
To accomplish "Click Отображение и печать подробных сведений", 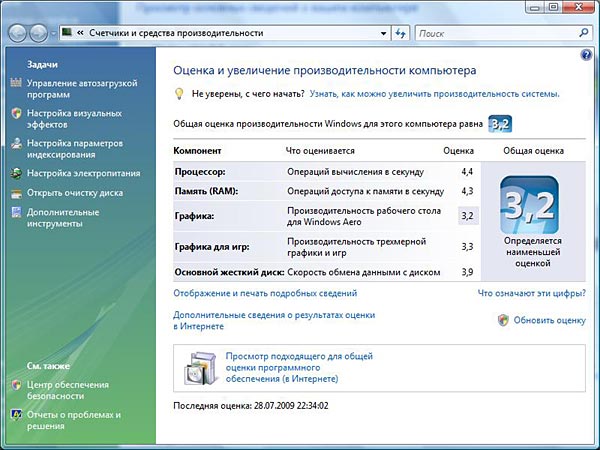I will click(x=264, y=294).
